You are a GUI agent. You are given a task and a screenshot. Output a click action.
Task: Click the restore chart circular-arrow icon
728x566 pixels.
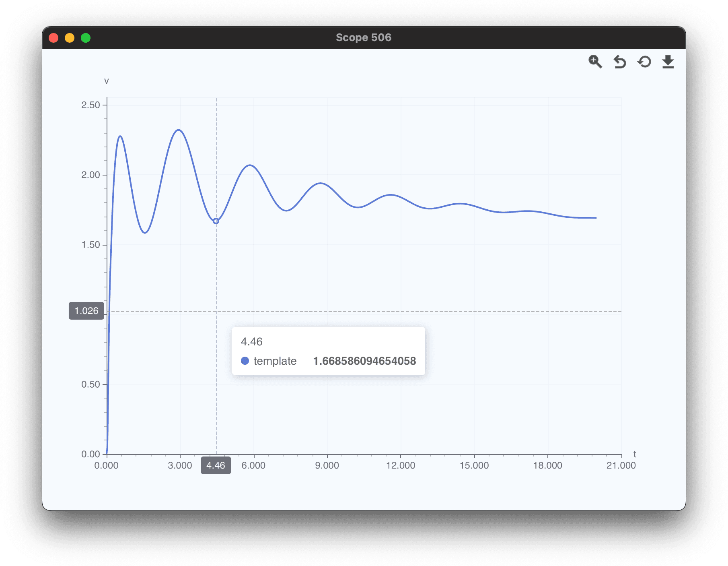tap(644, 62)
